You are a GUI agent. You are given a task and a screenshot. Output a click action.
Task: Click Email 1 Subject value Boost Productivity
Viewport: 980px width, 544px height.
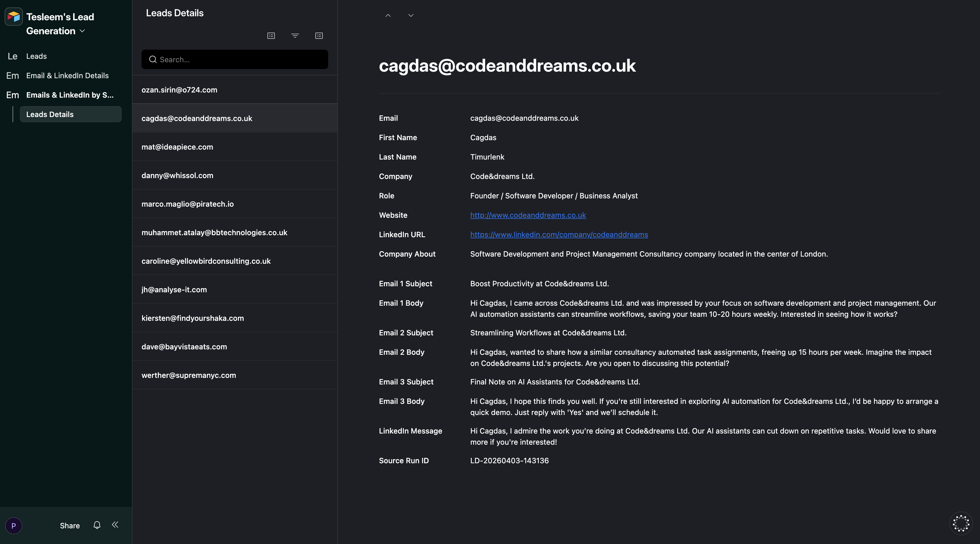539,284
